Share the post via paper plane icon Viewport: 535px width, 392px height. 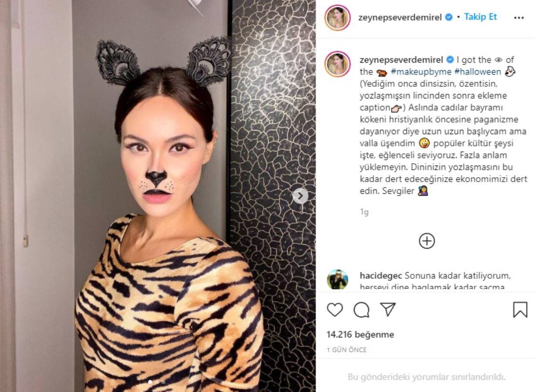(x=387, y=309)
